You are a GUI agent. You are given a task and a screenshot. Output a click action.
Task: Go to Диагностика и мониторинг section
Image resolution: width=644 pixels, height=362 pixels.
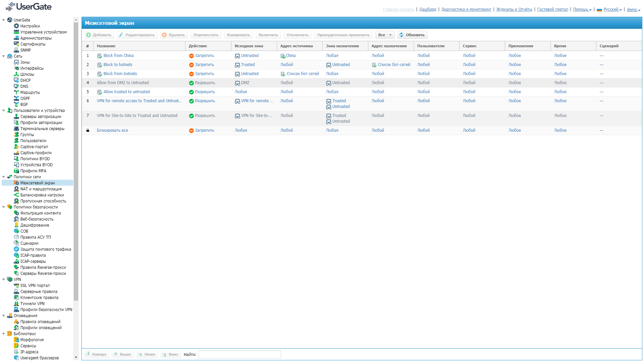click(466, 9)
